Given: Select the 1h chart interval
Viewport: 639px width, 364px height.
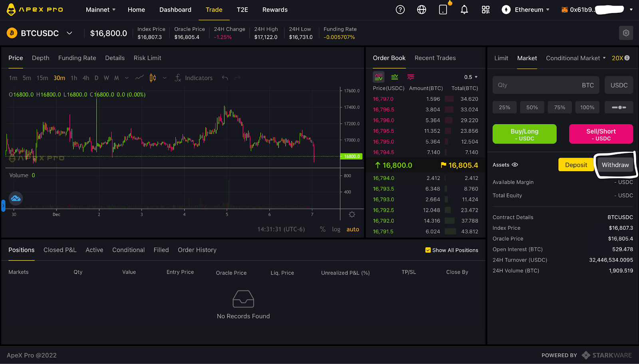Looking at the screenshot, I should pos(74,78).
